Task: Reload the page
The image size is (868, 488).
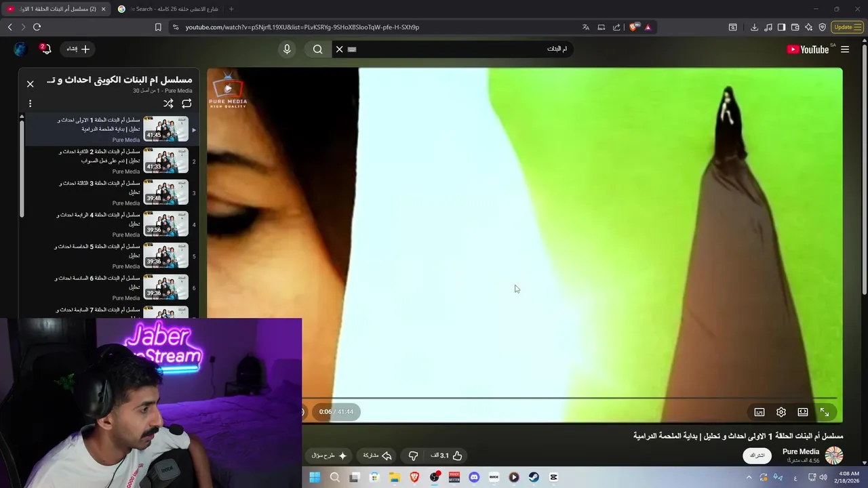Action: click(37, 27)
